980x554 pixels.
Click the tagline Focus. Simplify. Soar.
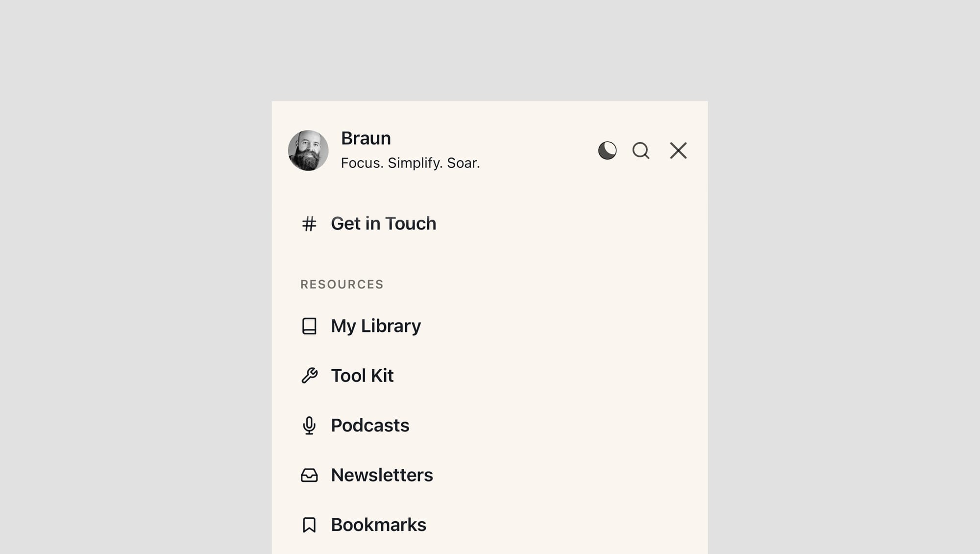pyautogui.click(x=411, y=163)
